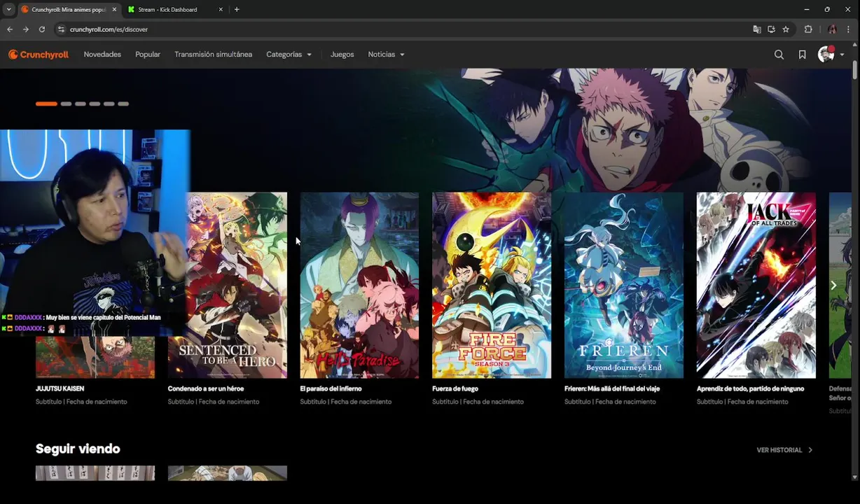Click the Google Translate icon in address bar
This screenshot has height=504, width=860.
pyautogui.click(x=756, y=29)
